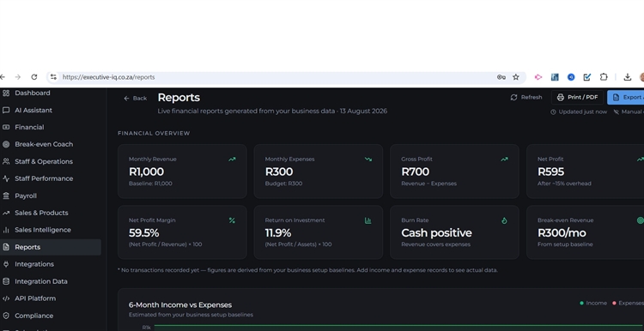
Task: Click the Monthly Expenses downtrend icon
Action: pos(368,159)
